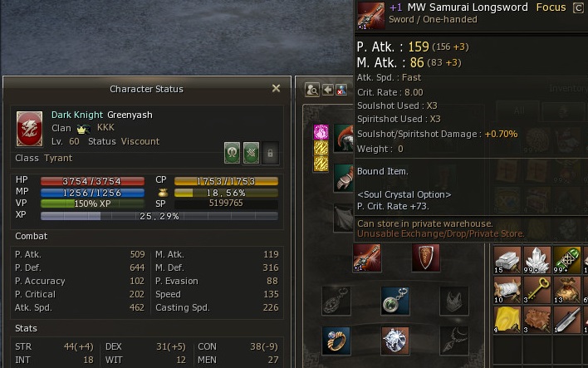Click the equipped MW Samurai Longsword slot
588x368 pixels.
[x=367, y=258]
